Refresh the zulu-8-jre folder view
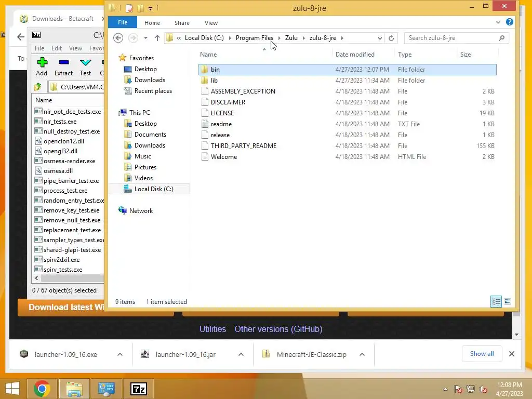 point(391,38)
